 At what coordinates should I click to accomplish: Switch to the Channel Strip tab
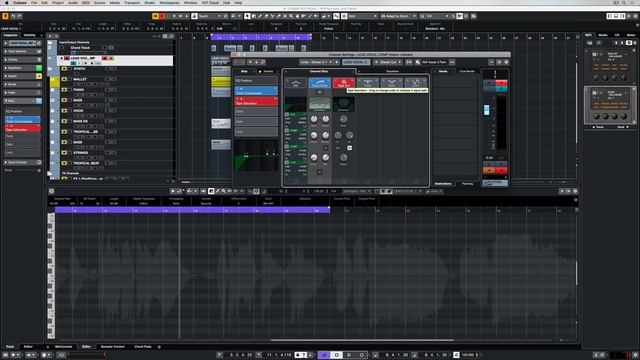click(x=319, y=71)
